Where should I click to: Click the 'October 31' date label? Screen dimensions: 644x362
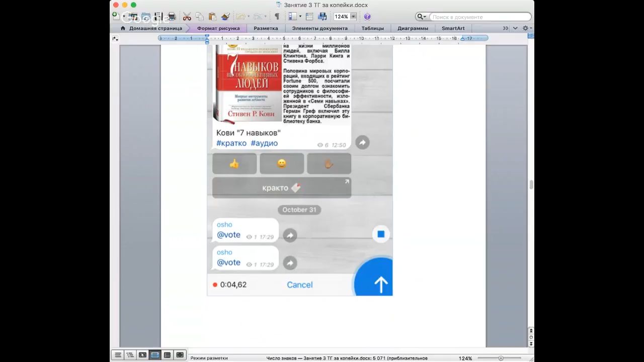tap(299, 210)
